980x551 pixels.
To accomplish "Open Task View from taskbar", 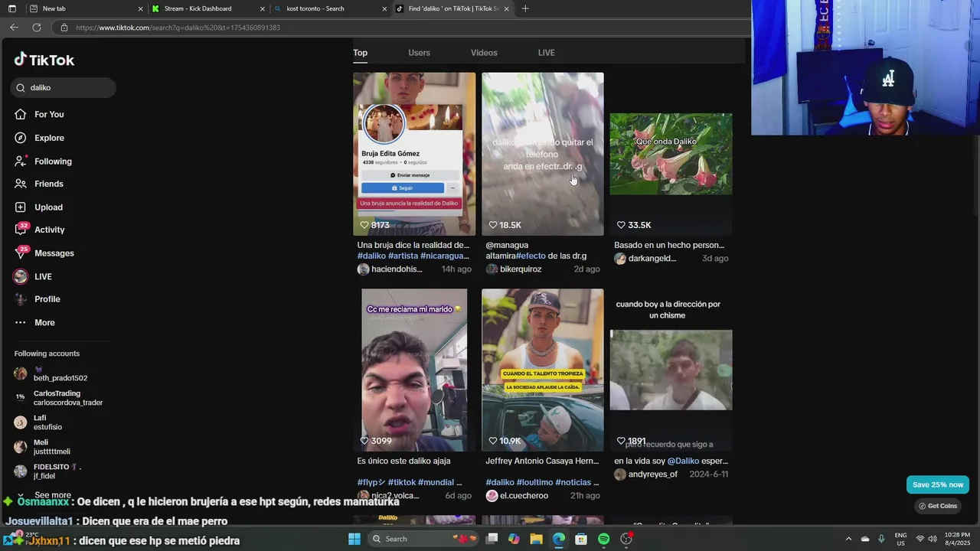I will point(492,539).
